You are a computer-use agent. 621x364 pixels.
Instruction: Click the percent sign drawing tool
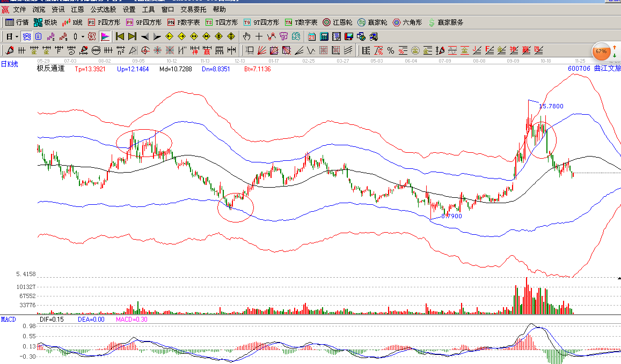click(390, 50)
